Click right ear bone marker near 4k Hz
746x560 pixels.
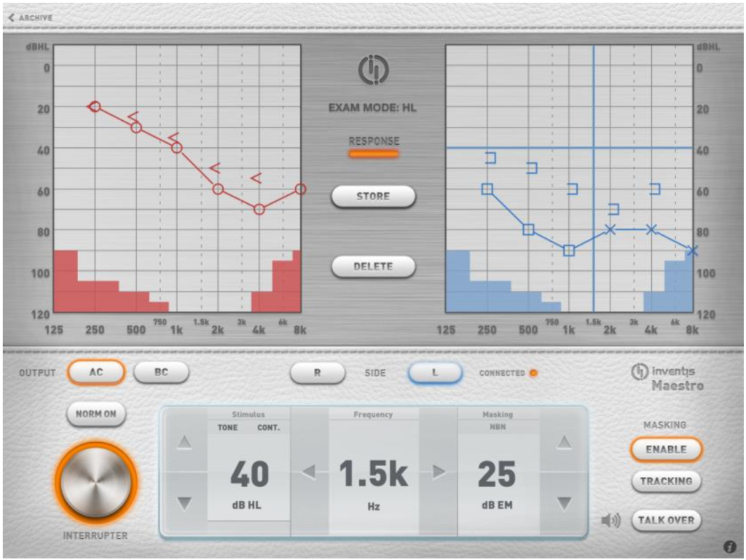[x=256, y=178]
